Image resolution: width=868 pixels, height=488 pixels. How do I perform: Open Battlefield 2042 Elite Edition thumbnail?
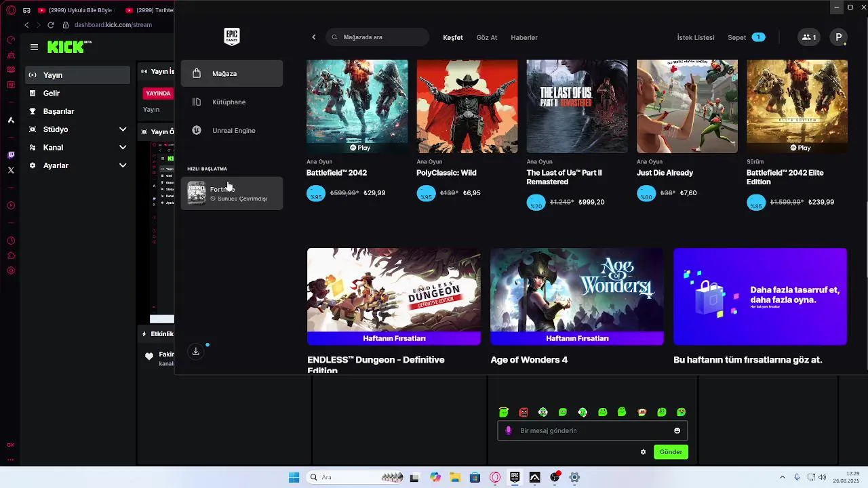click(797, 106)
